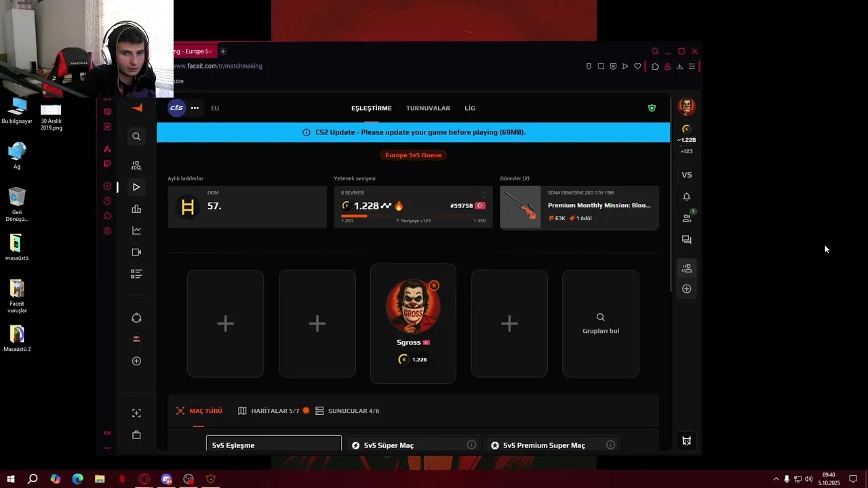Open the Sgross player card

[x=413, y=323]
